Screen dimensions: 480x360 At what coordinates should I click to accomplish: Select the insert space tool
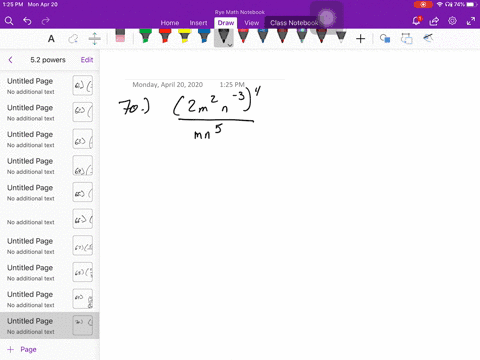[x=95, y=39]
